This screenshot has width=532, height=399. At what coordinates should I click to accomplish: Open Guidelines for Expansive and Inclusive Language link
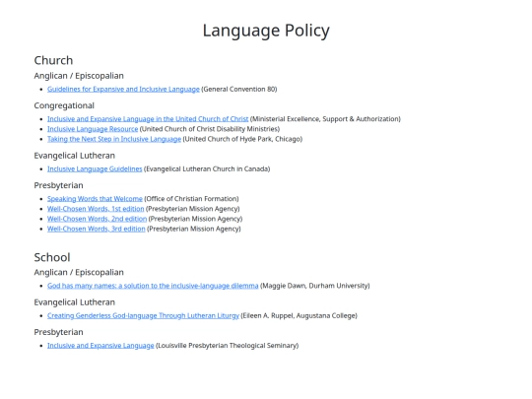[x=123, y=90]
